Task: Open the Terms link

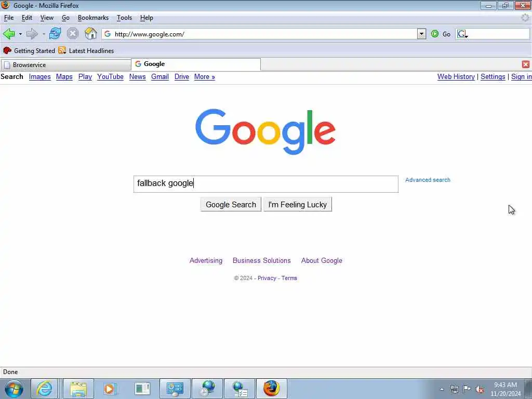Action: (289, 278)
